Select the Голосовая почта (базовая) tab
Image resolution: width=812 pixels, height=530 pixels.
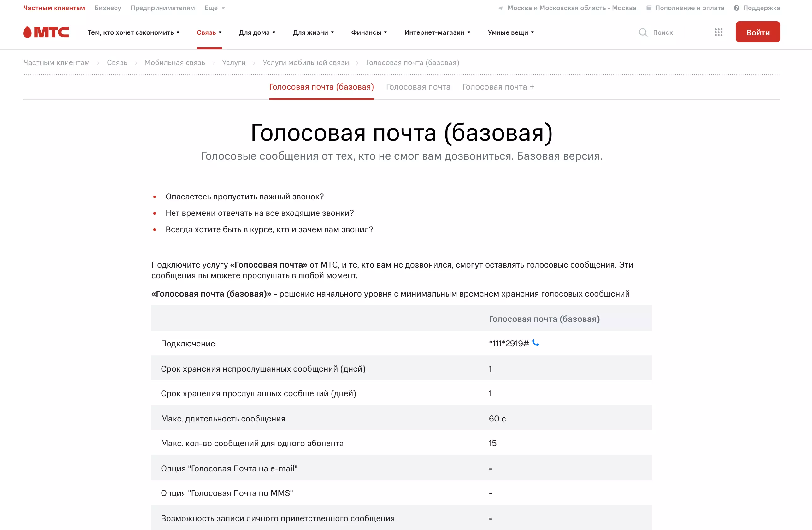point(321,87)
